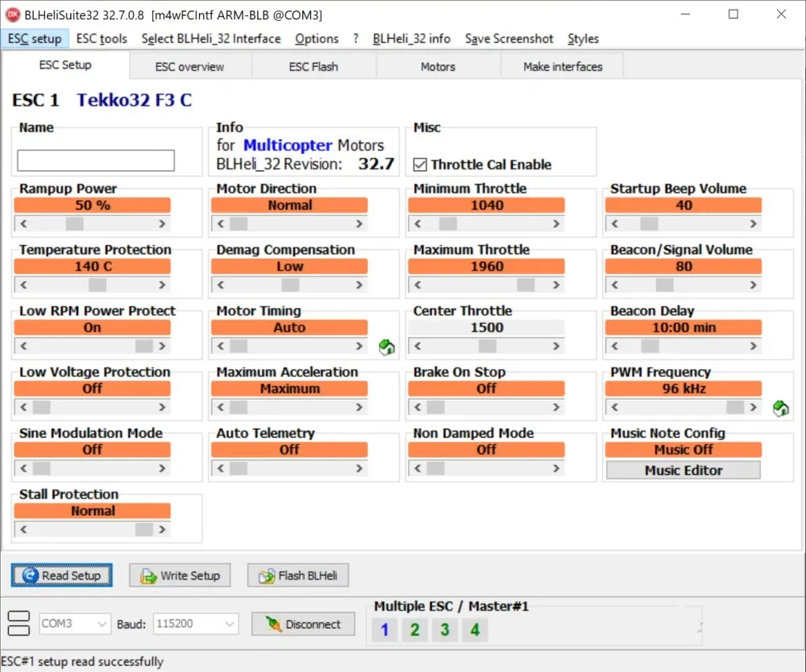
Task: Open the Select BLHeli_32 Interface menu
Action: (211, 39)
